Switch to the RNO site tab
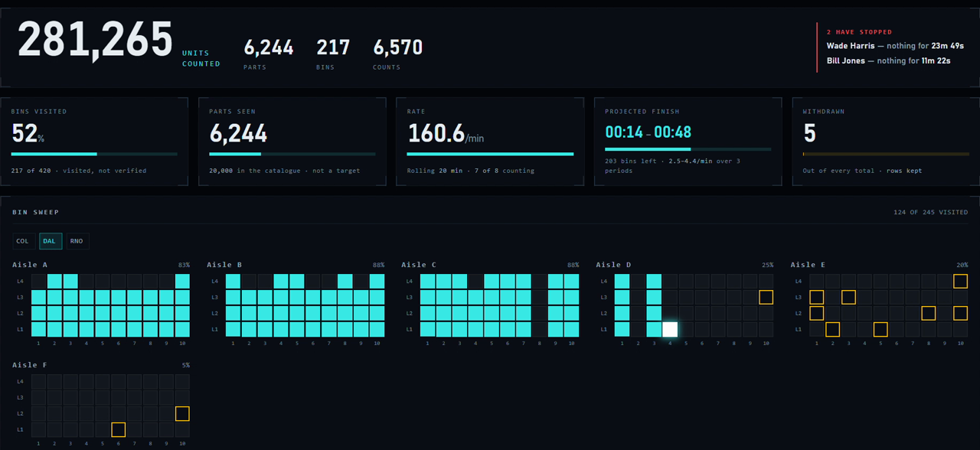 click(x=77, y=241)
